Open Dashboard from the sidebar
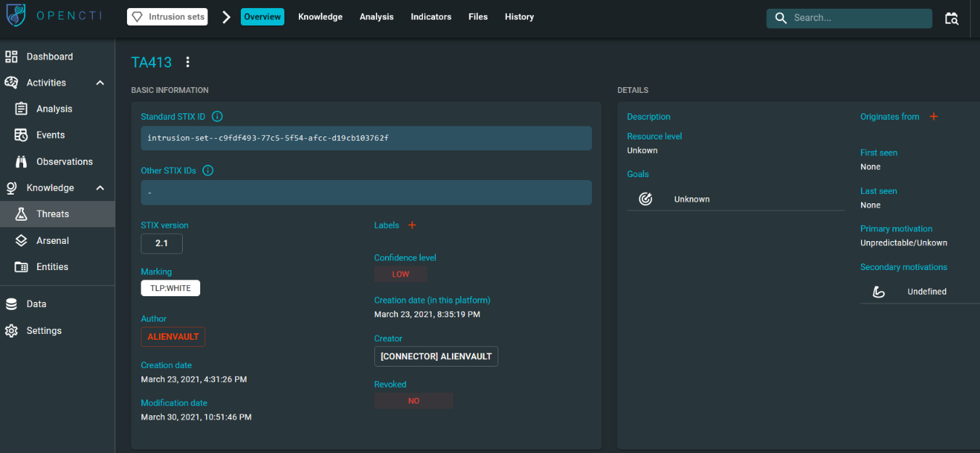The height and width of the screenshot is (453, 980). [57, 57]
